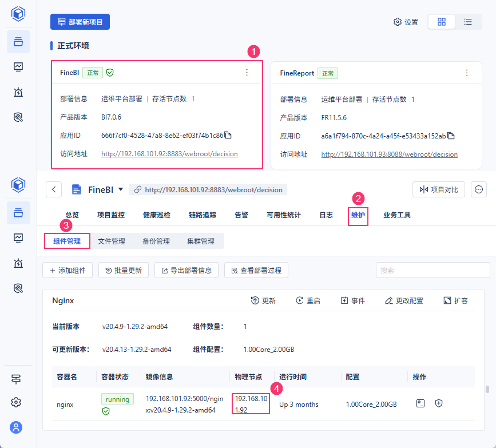Select the 文件管理 sub-tab
This screenshot has width=496, height=448.
(x=112, y=241)
